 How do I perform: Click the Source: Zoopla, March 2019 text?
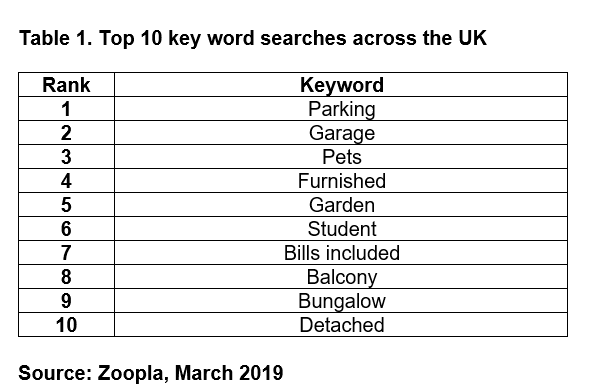151,373
